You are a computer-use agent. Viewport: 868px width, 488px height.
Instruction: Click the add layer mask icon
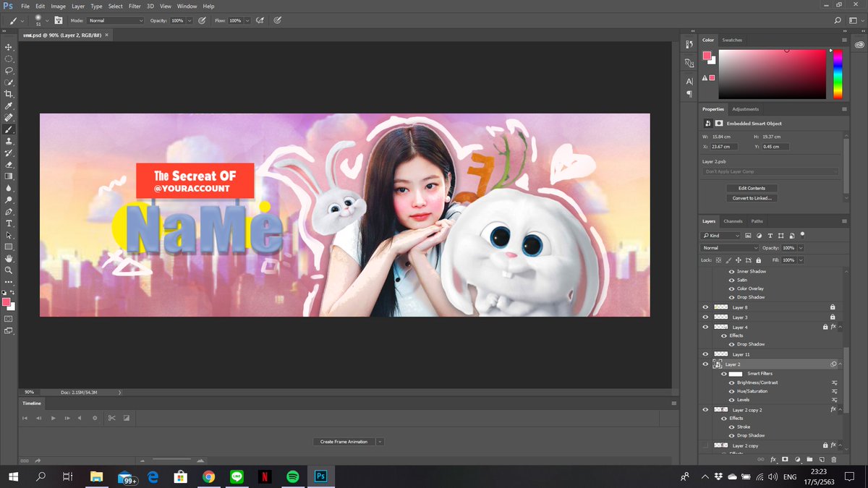tap(785, 459)
